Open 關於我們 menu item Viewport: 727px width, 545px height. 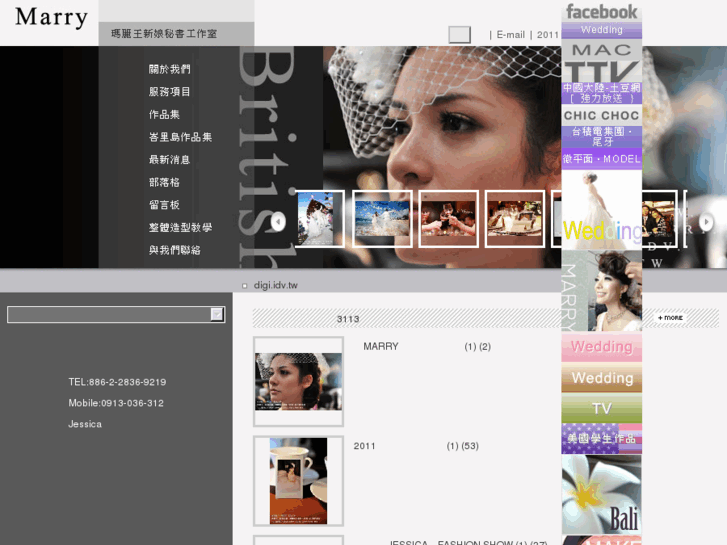pyautogui.click(x=169, y=69)
